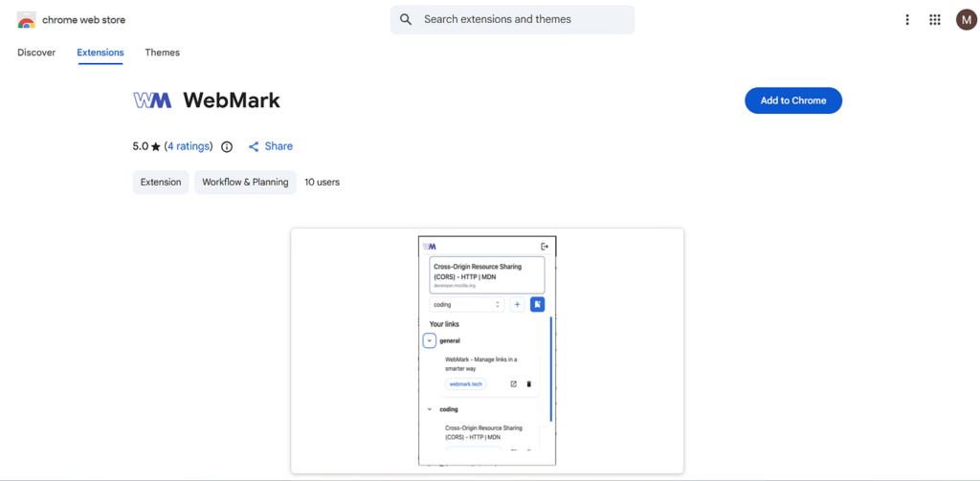Click the developer.mozilla.org text

point(455,286)
